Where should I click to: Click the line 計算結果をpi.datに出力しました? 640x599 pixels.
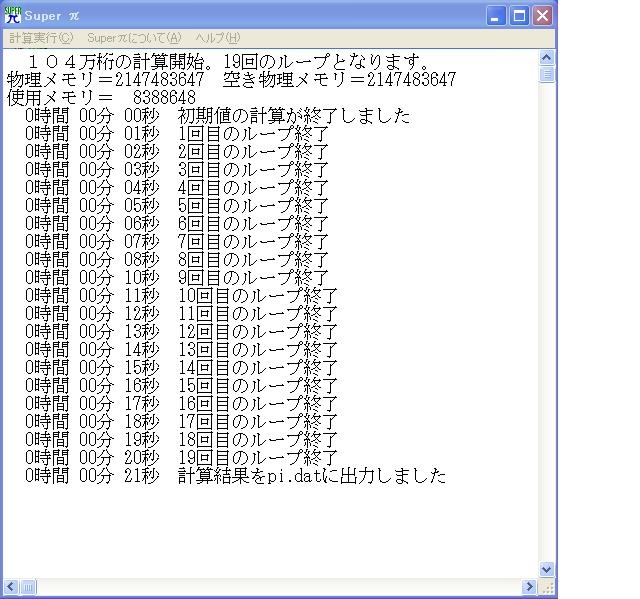pyautogui.click(x=236, y=476)
